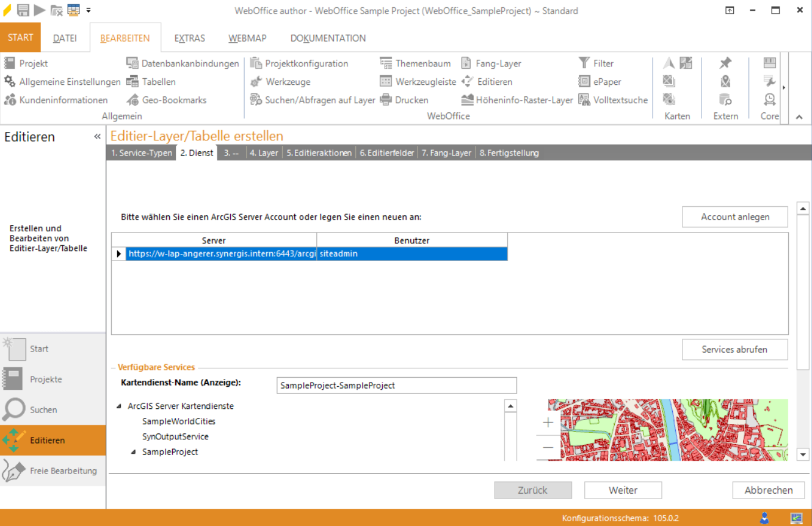Viewport: 812px width, 526px height.
Task: Collapse the ArcGIS Server Kartendienste node
Action: click(118, 406)
